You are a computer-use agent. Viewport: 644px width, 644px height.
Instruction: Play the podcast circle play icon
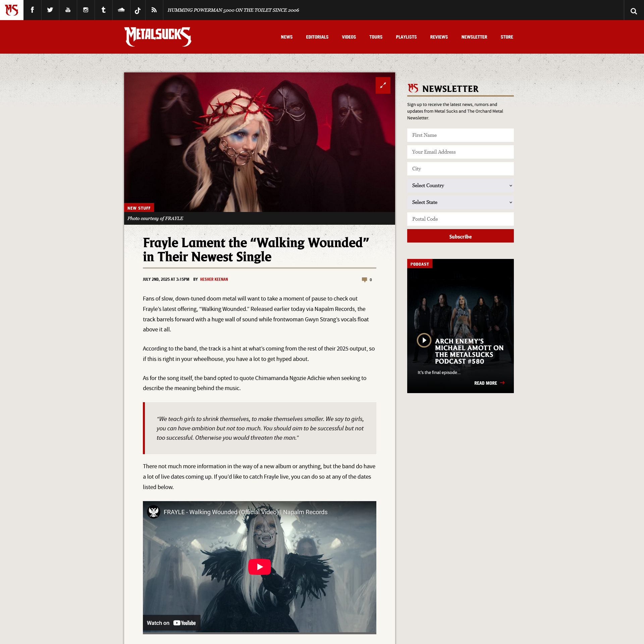click(424, 340)
